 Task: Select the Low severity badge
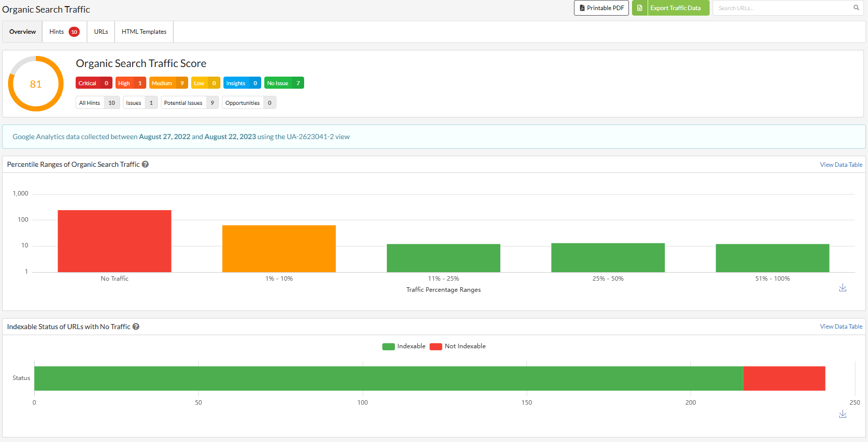point(206,83)
